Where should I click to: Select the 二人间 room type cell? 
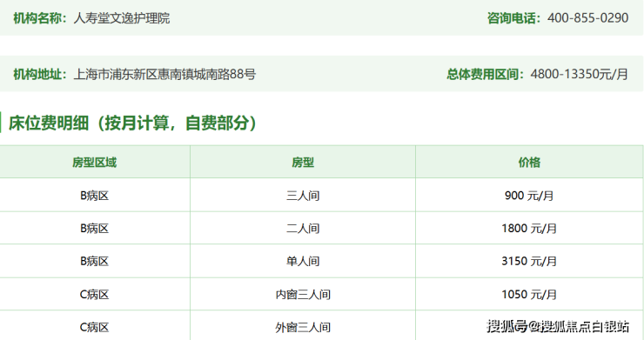click(x=303, y=229)
